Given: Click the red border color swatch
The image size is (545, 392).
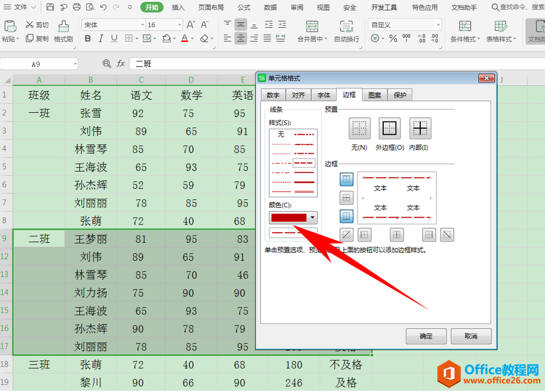Looking at the screenshot, I should (x=288, y=217).
